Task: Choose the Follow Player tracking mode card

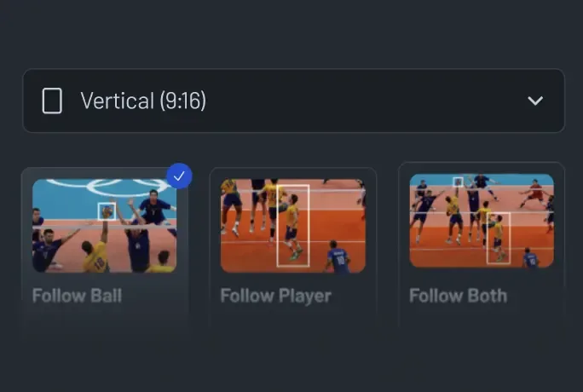Action: coord(293,248)
